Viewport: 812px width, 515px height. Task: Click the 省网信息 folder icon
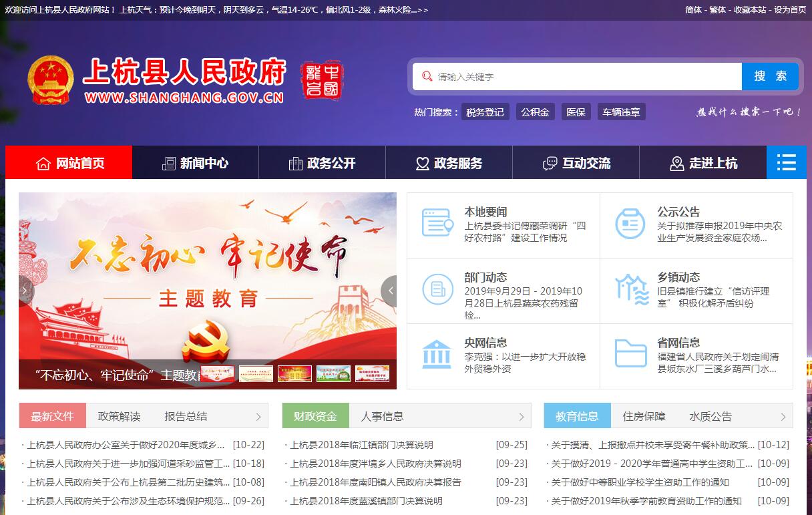tap(630, 354)
